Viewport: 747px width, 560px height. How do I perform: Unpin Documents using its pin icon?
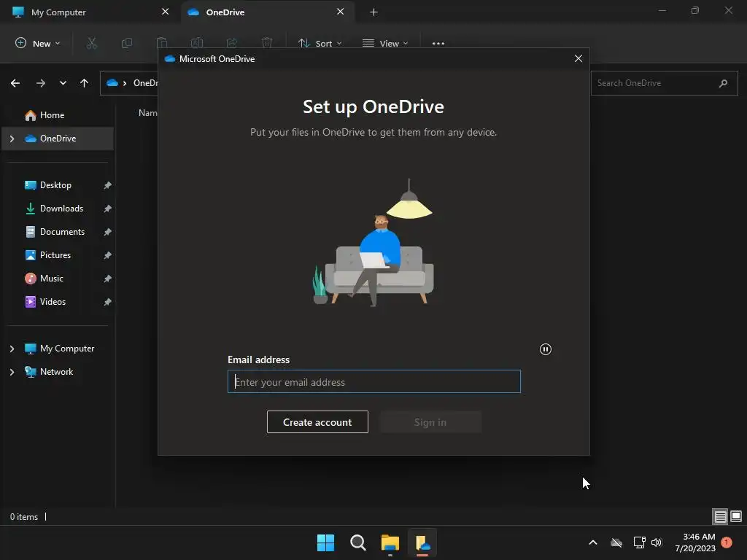point(108,232)
